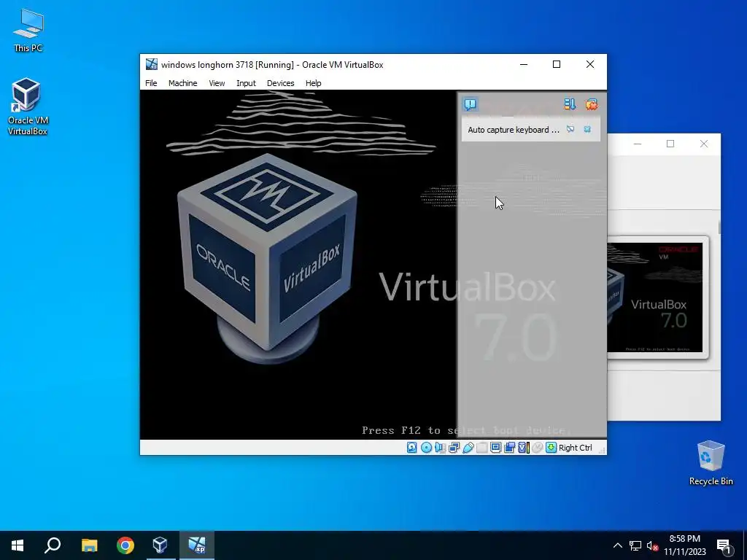Select the Recycle Bin desktop icon
Image resolution: width=747 pixels, height=560 pixels.
[x=711, y=463]
